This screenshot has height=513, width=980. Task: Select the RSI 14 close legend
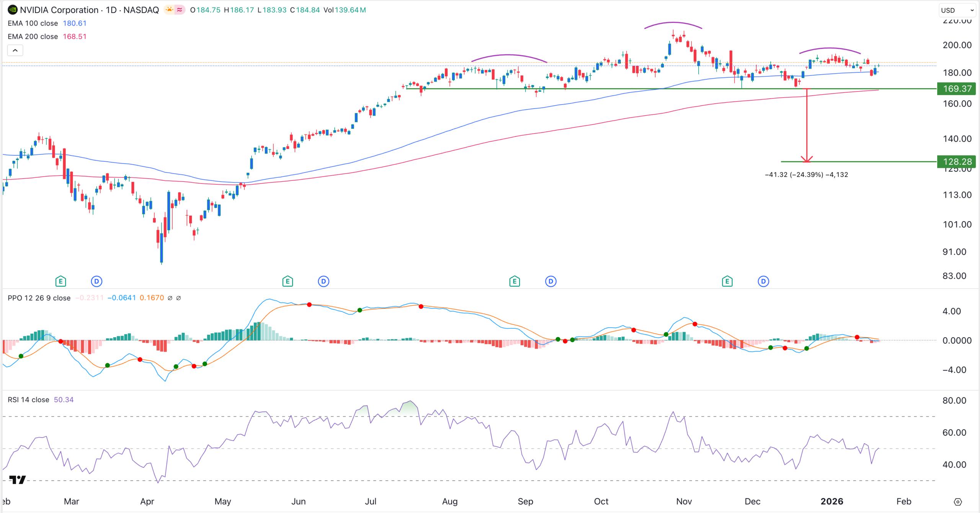28,400
